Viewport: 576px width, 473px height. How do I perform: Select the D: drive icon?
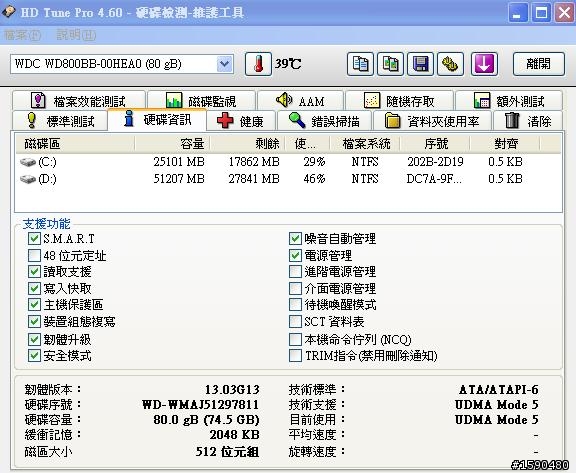[28, 179]
